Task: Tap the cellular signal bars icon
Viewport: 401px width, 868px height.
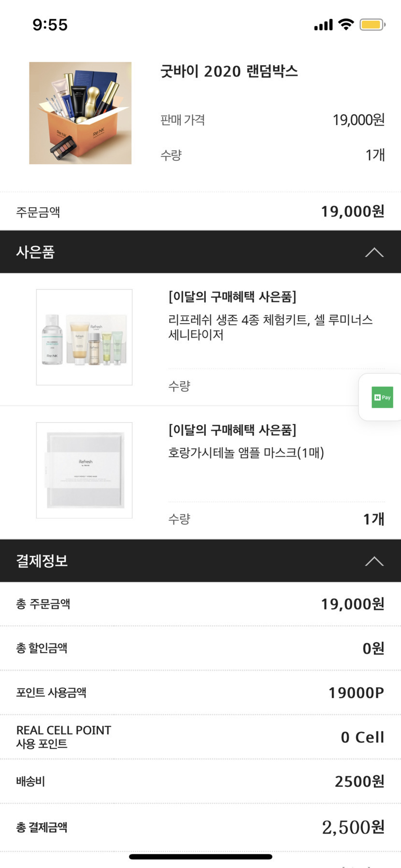Action: point(323,25)
